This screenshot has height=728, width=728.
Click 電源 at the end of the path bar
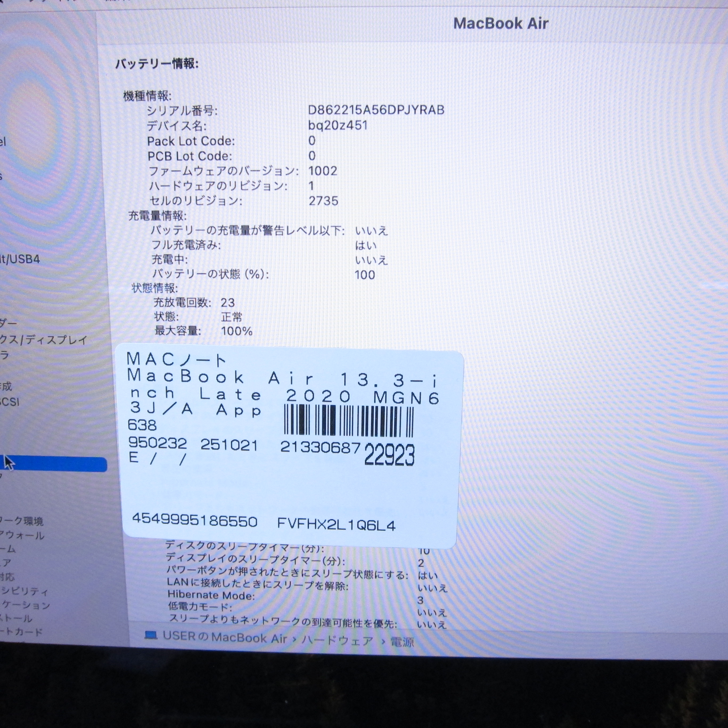pyautogui.click(x=402, y=642)
